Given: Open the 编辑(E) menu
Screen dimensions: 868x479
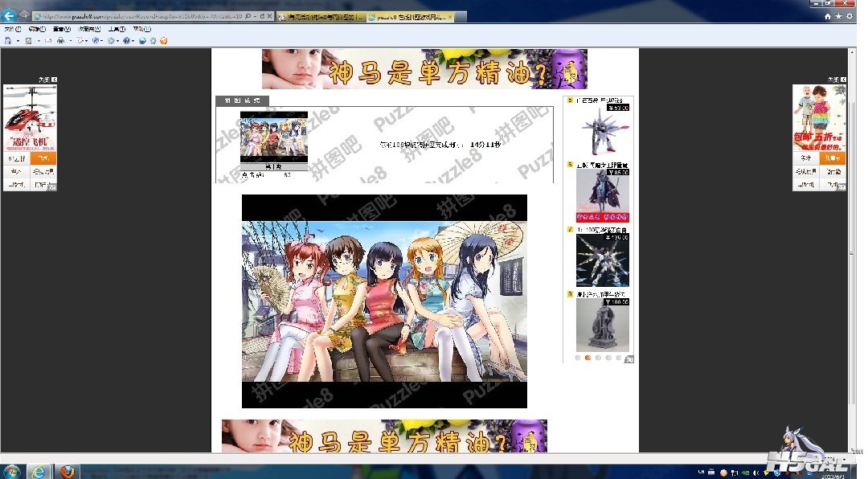Looking at the screenshot, I should pyautogui.click(x=37, y=29).
